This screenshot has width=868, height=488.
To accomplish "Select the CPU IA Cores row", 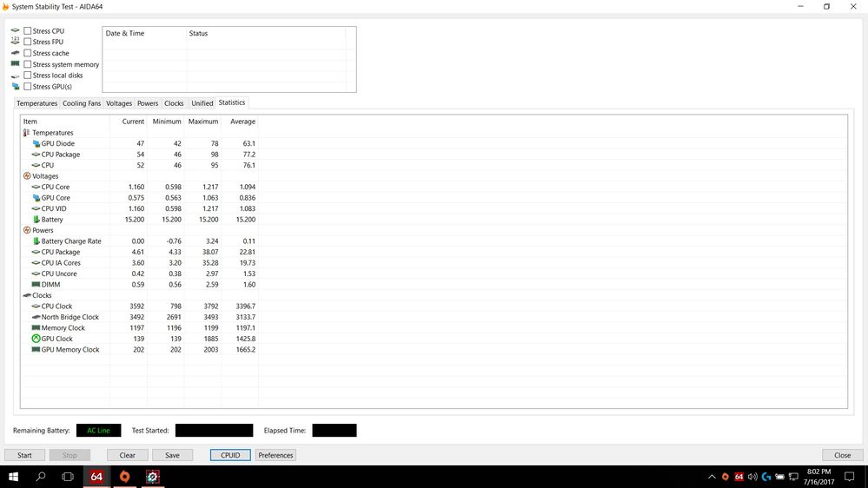I will coord(140,263).
